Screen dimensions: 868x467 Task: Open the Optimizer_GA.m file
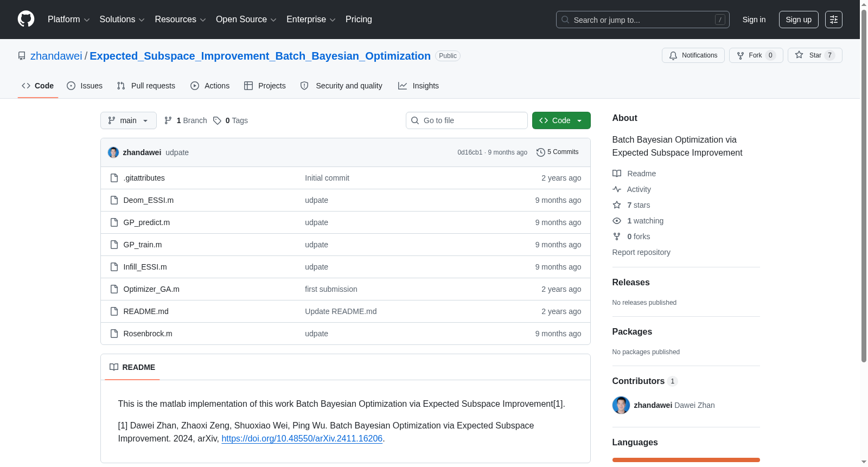(151, 289)
